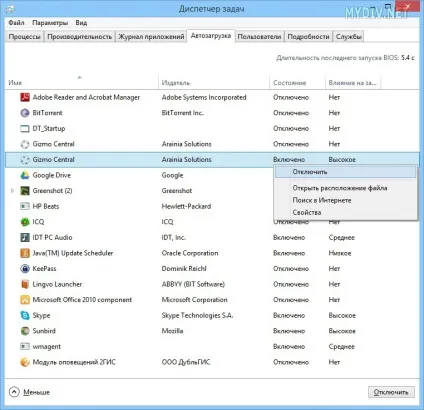
Task: Select the Adobe Reader and Acrobat Manager name
Action: 86,97
